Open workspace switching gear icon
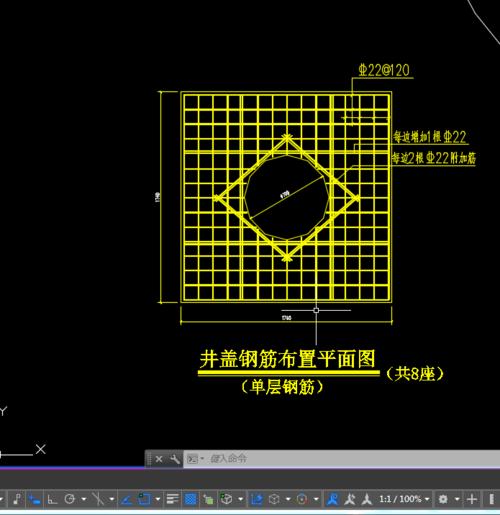Image resolution: width=500 pixels, height=515 pixels. tap(443, 499)
